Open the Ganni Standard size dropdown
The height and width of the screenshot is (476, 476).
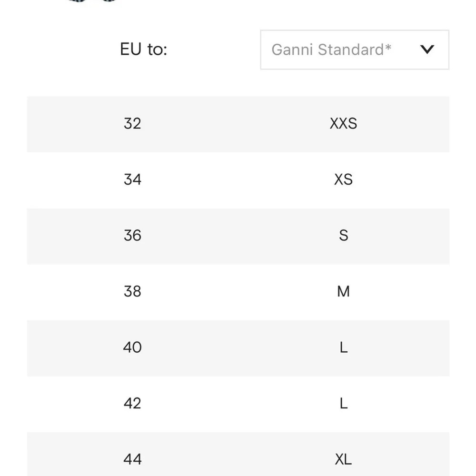point(354,50)
